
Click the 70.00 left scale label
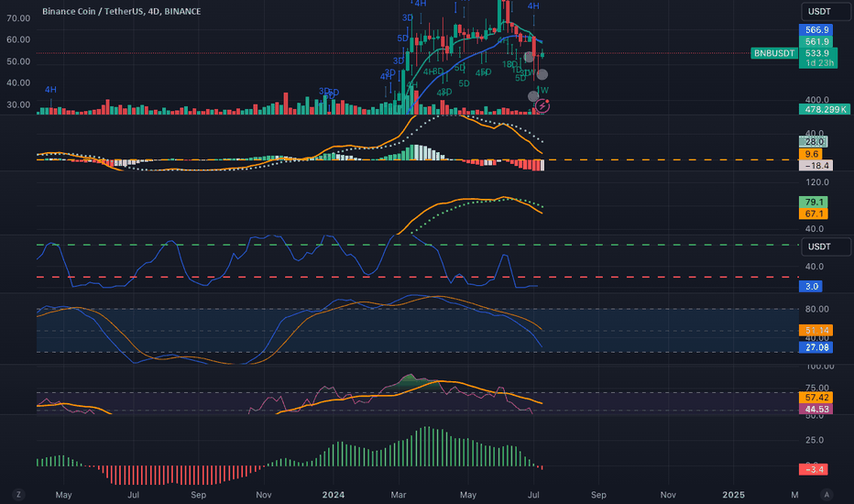coord(18,18)
